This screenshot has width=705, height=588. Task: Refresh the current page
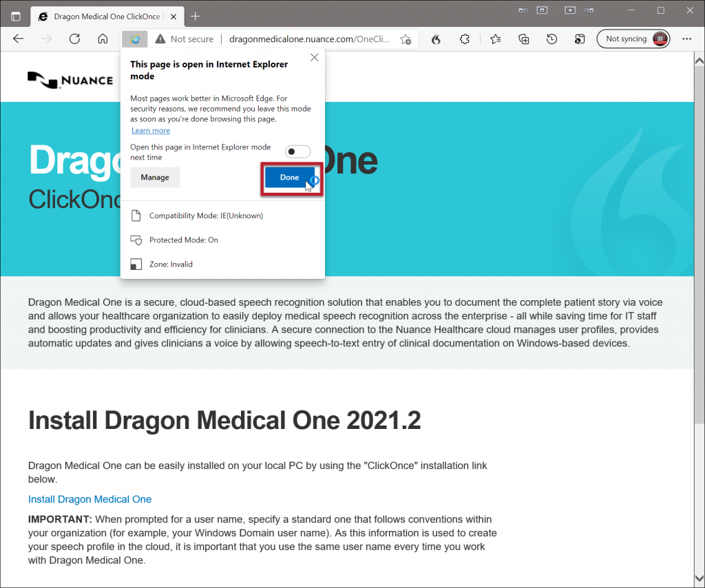74,39
